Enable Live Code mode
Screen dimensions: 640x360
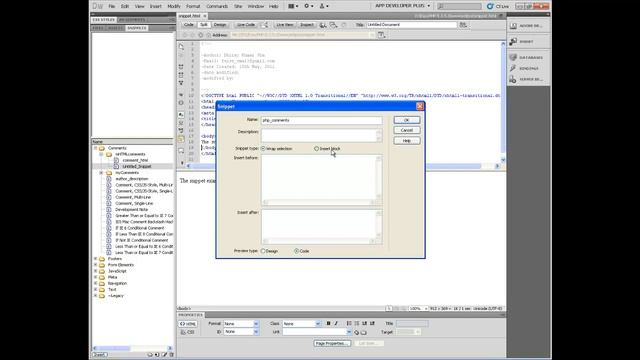(x=246, y=25)
